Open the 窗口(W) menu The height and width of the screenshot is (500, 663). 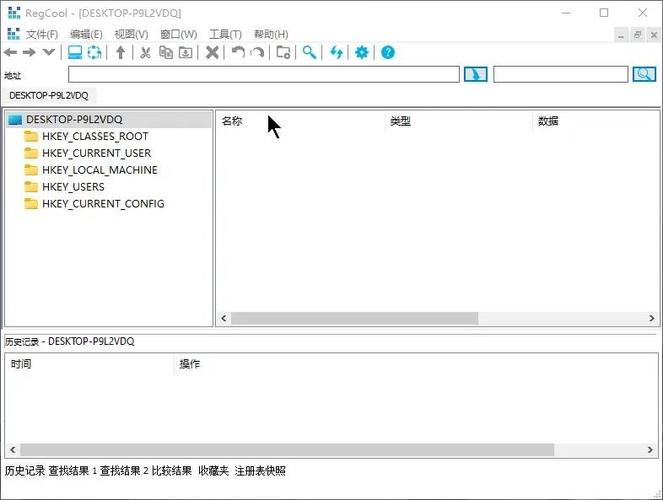click(179, 34)
